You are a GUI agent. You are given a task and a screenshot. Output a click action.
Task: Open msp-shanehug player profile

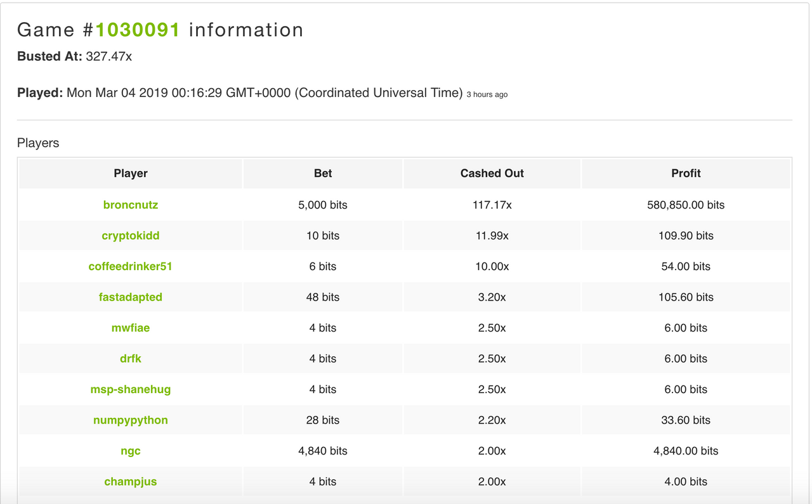(131, 389)
